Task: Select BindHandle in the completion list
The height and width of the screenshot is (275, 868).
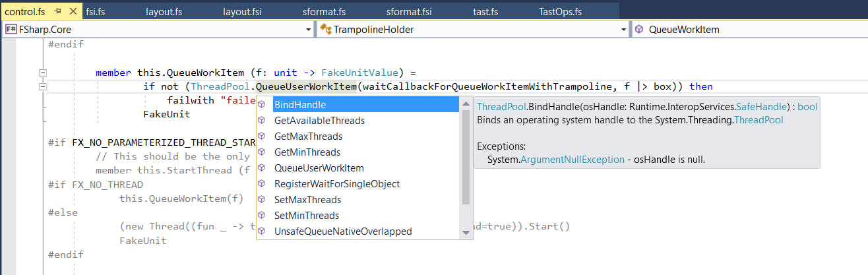Action: [300, 105]
